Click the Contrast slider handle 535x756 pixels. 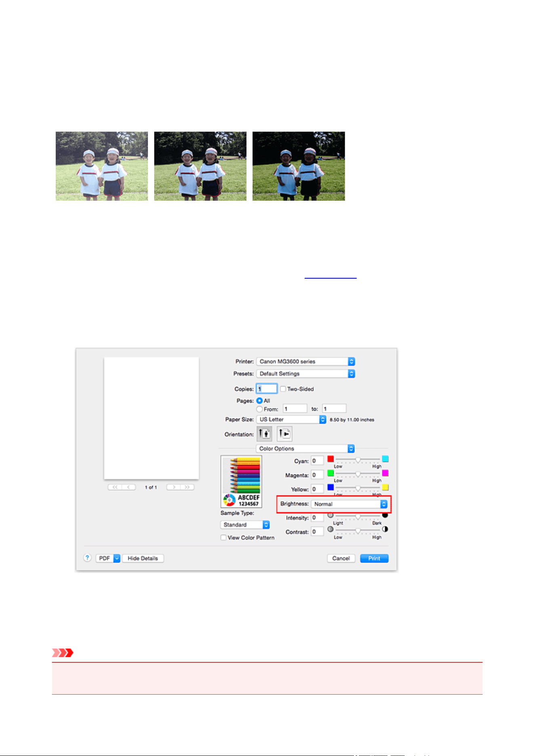pyautogui.click(x=358, y=531)
